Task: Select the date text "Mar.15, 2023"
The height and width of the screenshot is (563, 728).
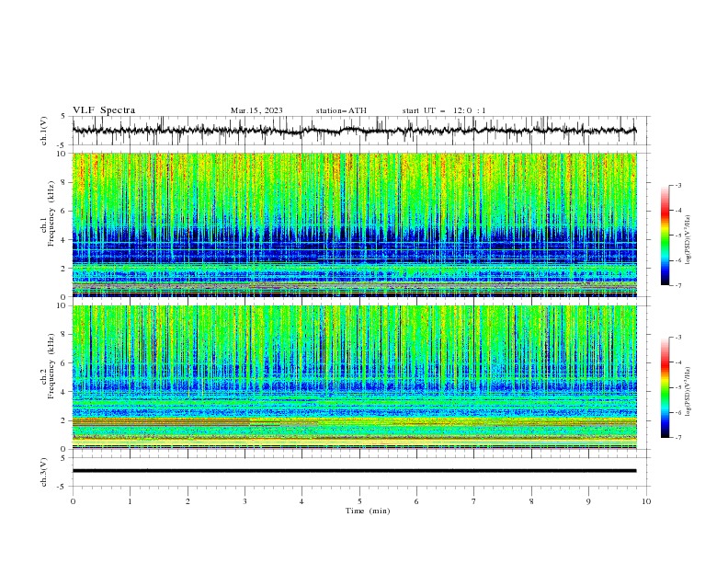Action: click(256, 110)
